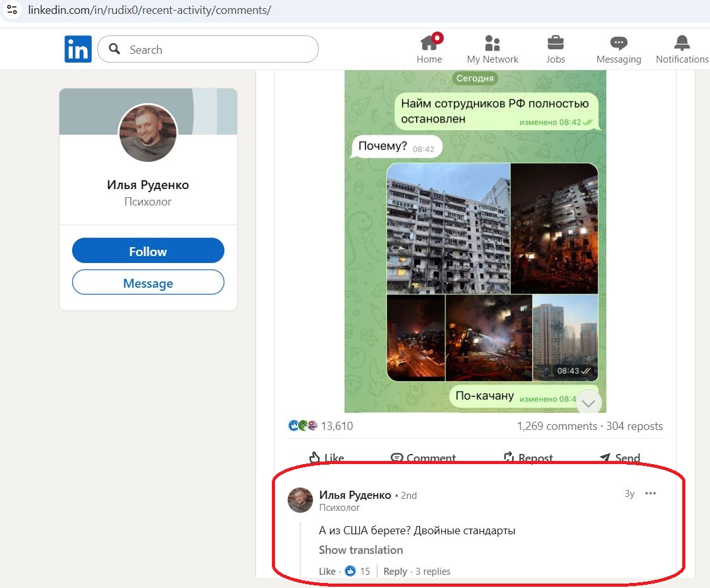710x588 pixels.
Task: Click the reaction emoji icons beside 13,610
Action: 303,426
